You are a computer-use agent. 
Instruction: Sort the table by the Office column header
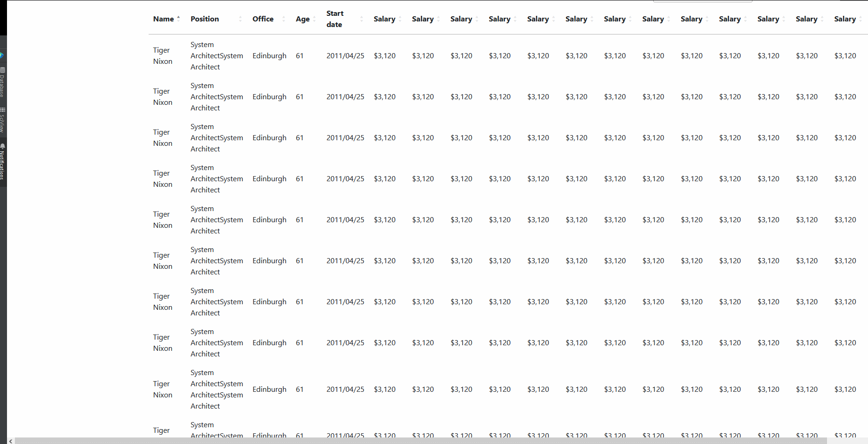(262, 19)
